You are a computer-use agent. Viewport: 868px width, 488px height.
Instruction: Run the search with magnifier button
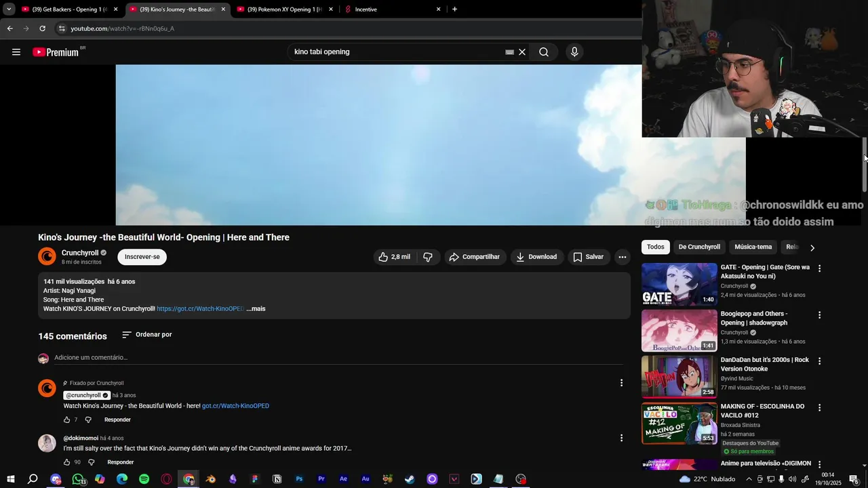(544, 52)
